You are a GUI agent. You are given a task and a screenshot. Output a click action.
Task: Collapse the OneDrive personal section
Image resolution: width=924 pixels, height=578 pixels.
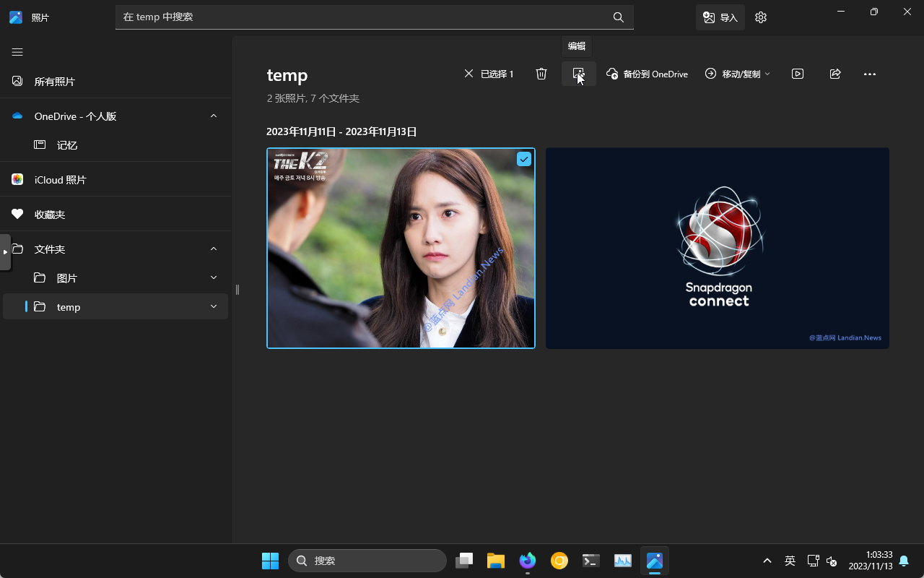[x=214, y=116]
